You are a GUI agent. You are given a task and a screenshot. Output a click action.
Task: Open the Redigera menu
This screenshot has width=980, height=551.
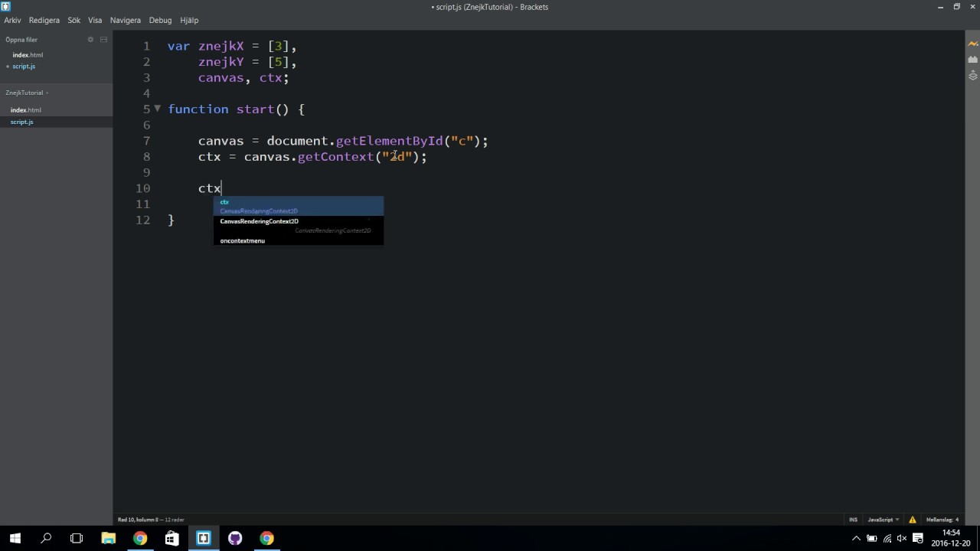(x=44, y=20)
